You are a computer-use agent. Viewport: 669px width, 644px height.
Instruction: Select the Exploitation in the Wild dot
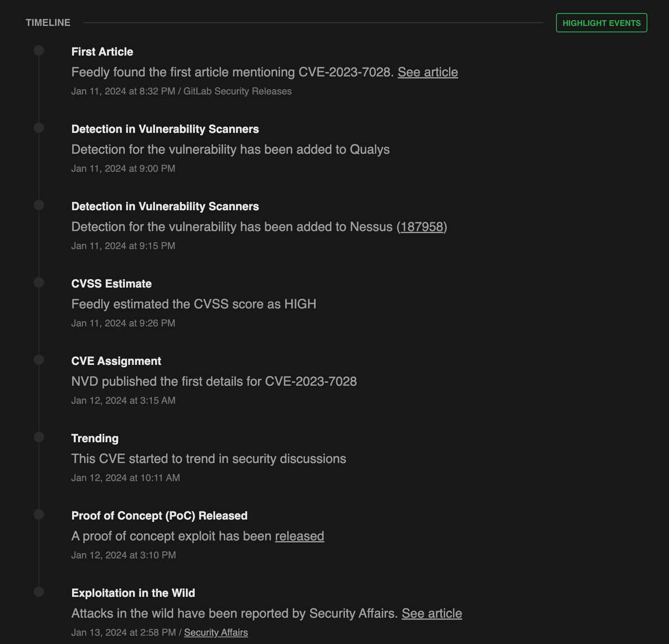coord(38,592)
